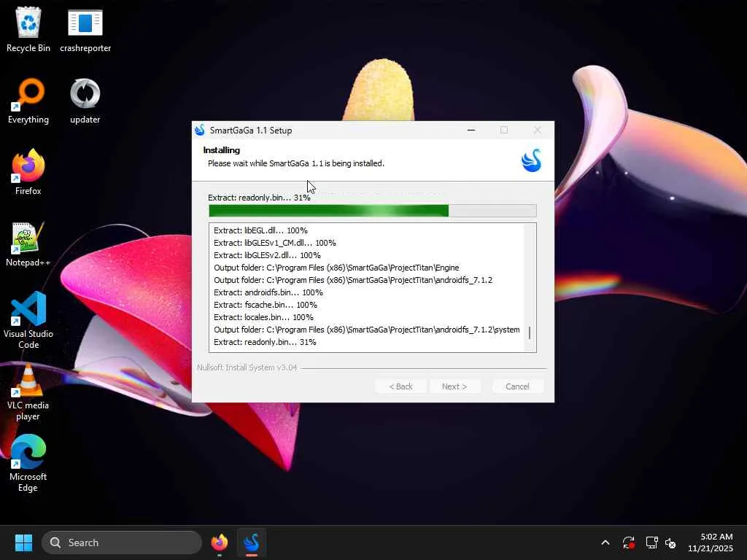
Task: Click the 'Nullsoft Install System v3.04' text
Action: click(247, 367)
